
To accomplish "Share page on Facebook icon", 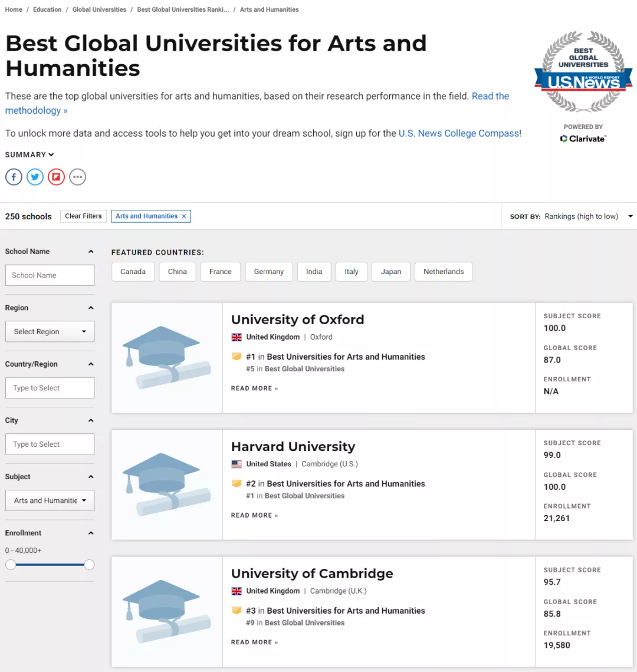I will tap(14, 177).
